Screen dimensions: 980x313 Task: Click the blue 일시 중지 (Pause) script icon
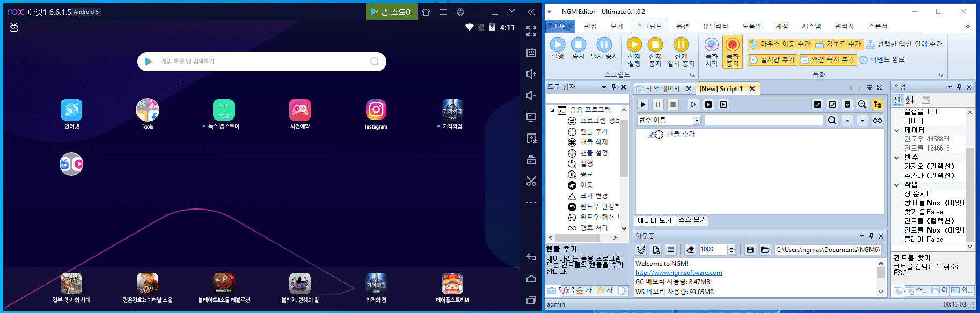coord(604,44)
